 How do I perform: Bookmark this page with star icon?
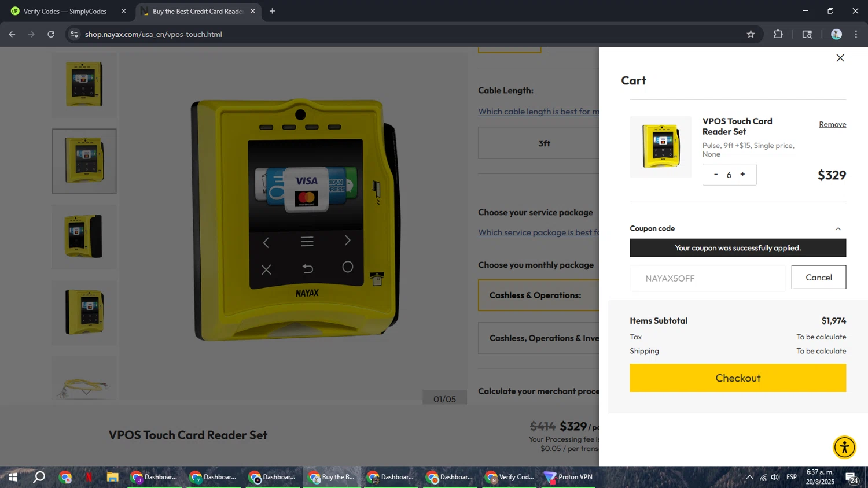pyautogui.click(x=751, y=34)
